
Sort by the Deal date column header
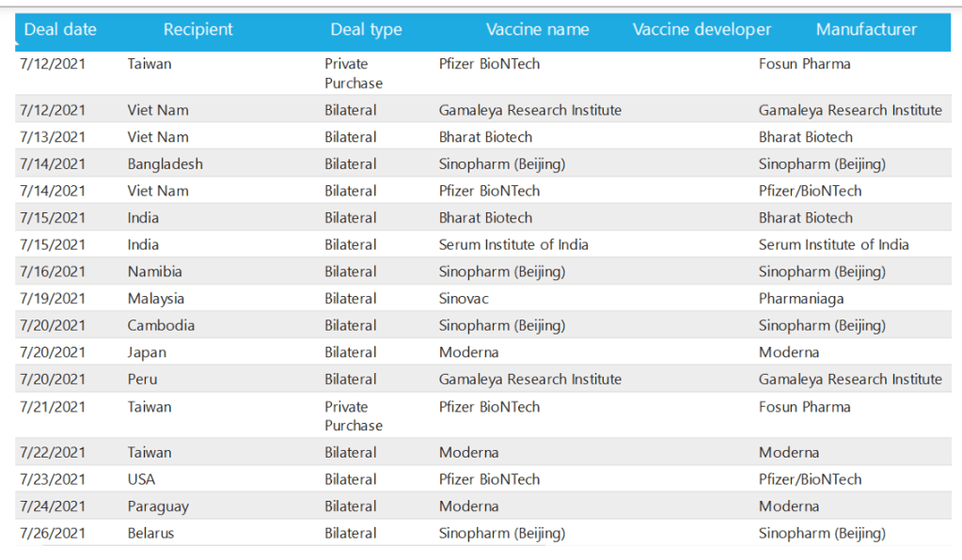pos(60,29)
